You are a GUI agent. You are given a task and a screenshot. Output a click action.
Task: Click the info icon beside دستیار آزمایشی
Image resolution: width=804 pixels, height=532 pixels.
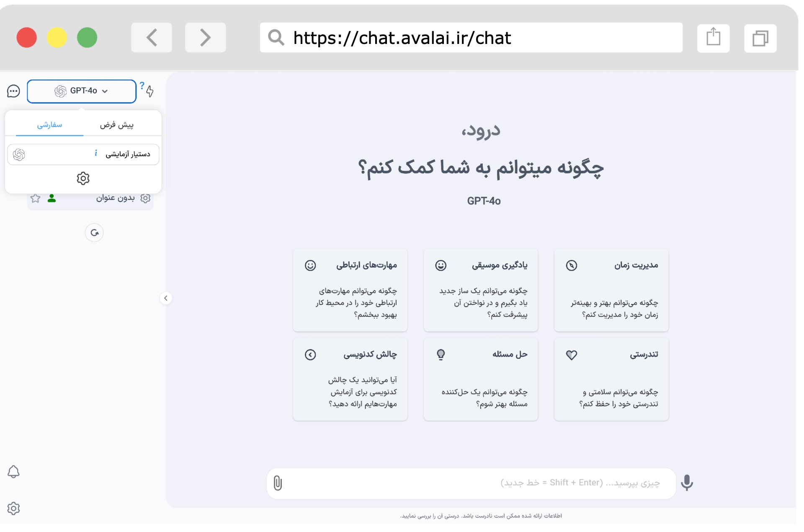point(96,153)
